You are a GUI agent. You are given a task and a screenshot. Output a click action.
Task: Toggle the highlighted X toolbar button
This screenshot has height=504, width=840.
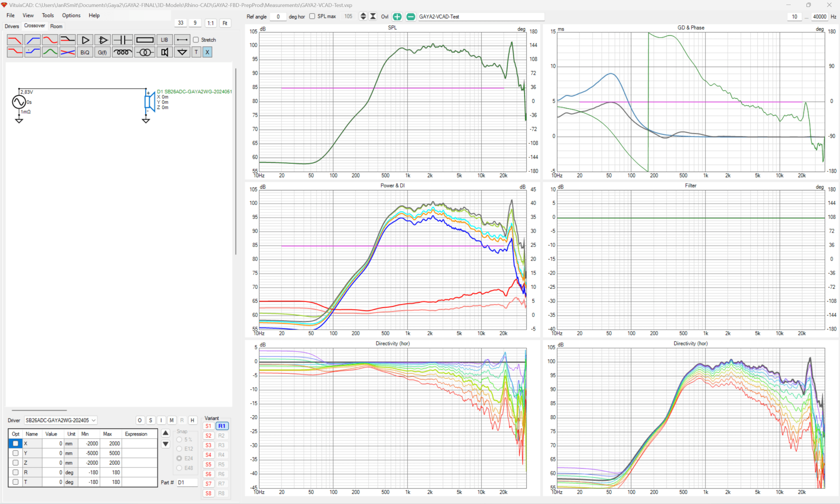click(207, 52)
